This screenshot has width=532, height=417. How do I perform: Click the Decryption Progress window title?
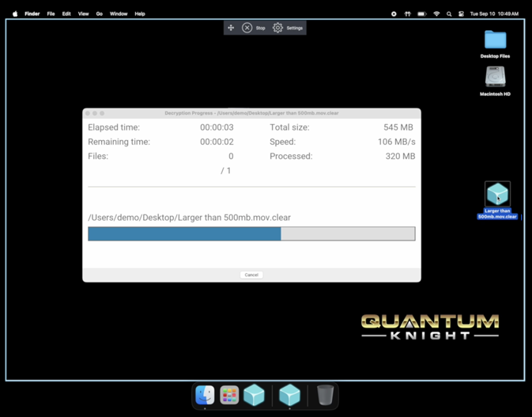point(251,113)
